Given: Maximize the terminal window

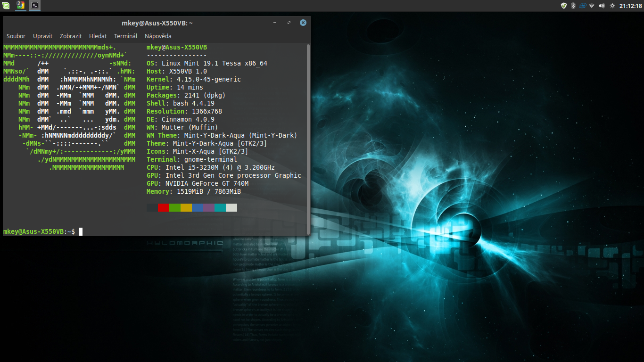Looking at the screenshot, I should 289,23.
